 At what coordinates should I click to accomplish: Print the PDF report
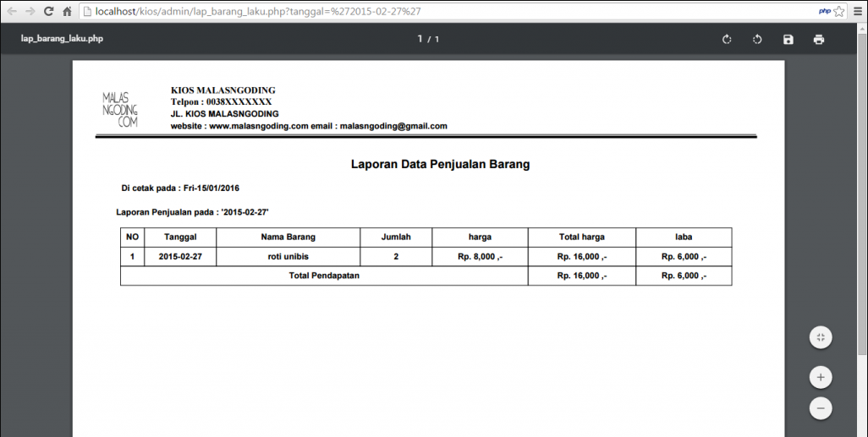tap(819, 39)
